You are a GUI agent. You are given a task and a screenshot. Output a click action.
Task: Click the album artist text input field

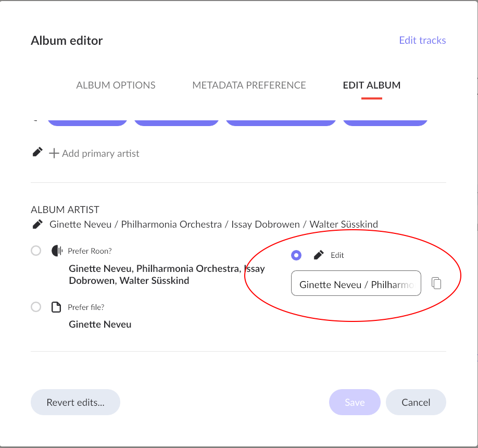(356, 283)
